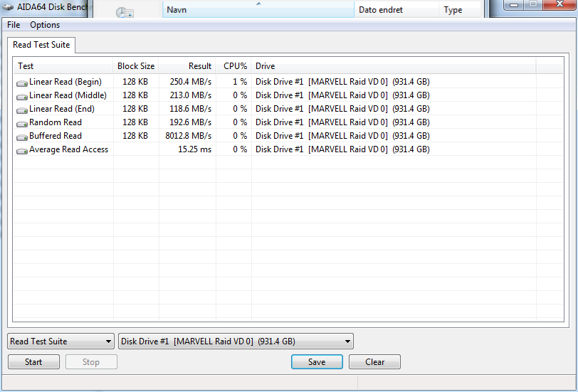Select the Linear Read (Begin) row label
The height and width of the screenshot is (392, 578).
65,82
